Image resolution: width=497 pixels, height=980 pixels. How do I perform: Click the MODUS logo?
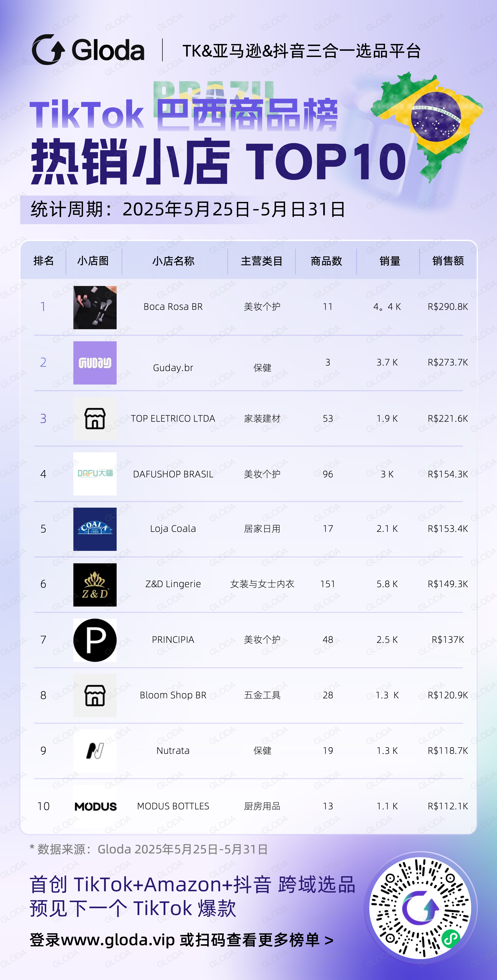[x=95, y=807]
